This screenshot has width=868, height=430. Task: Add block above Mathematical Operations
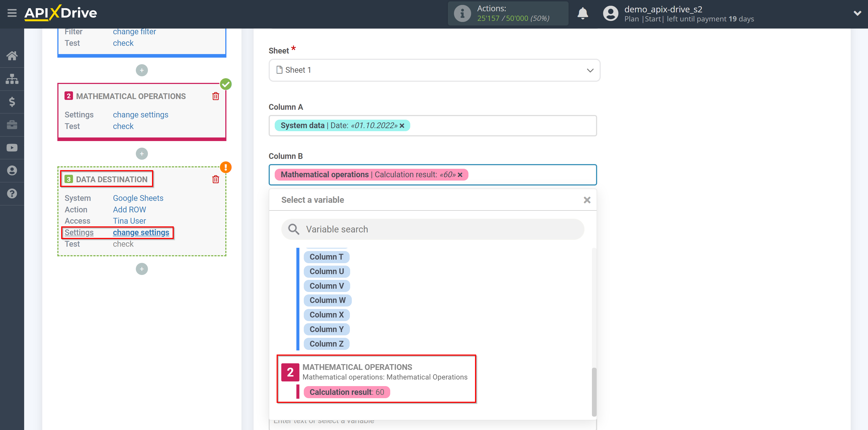click(x=142, y=70)
